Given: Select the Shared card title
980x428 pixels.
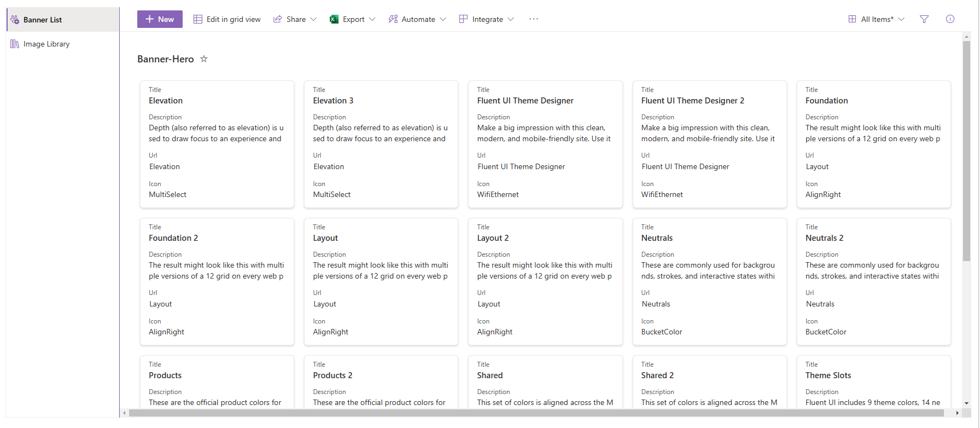Looking at the screenshot, I should [x=489, y=375].
